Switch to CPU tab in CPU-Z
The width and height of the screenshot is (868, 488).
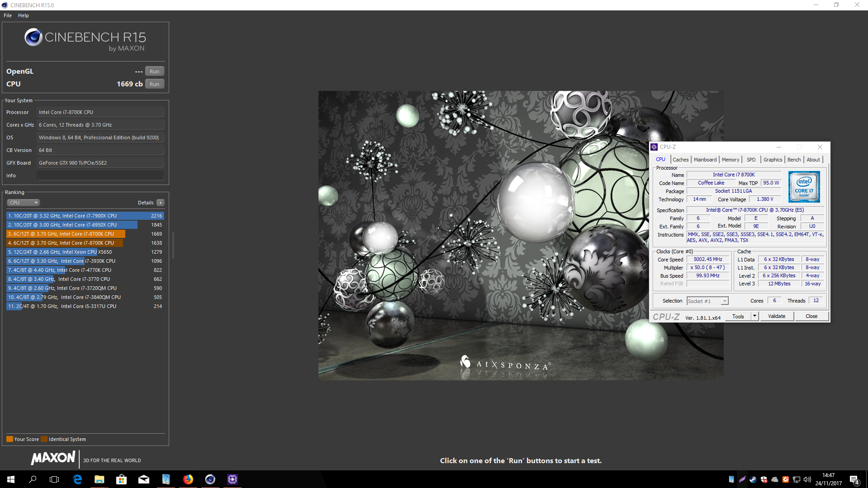pyautogui.click(x=660, y=160)
